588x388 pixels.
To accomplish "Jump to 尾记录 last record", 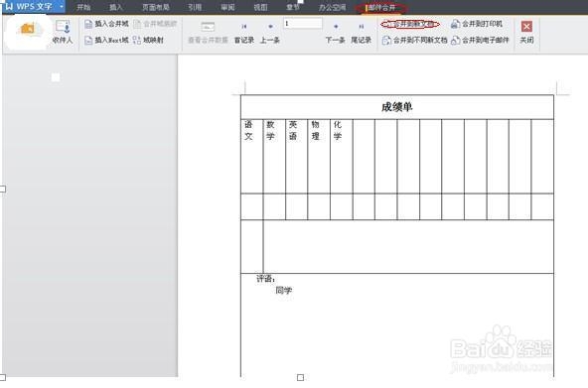I will 362,34.
